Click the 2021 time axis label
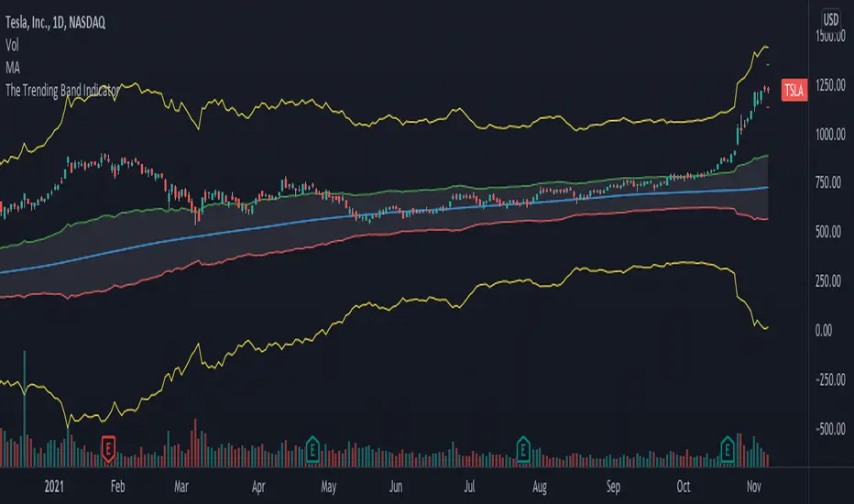Image resolution: width=854 pixels, height=504 pixels. 54,487
